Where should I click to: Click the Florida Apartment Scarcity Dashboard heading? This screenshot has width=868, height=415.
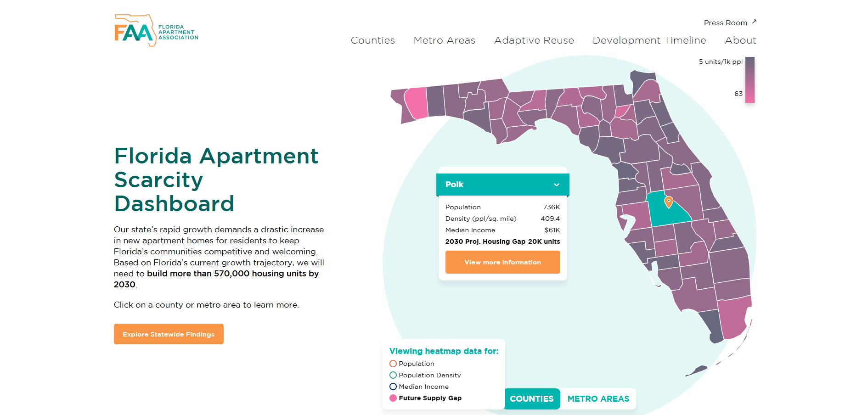pos(216,179)
